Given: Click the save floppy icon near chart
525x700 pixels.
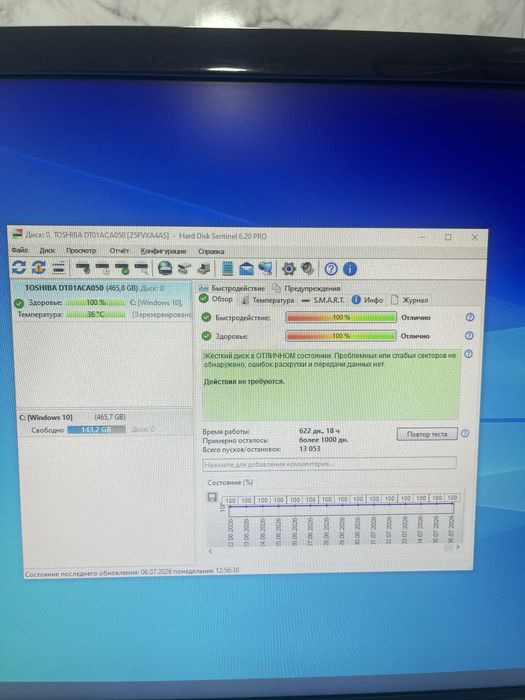Looking at the screenshot, I should coord(212,497).
